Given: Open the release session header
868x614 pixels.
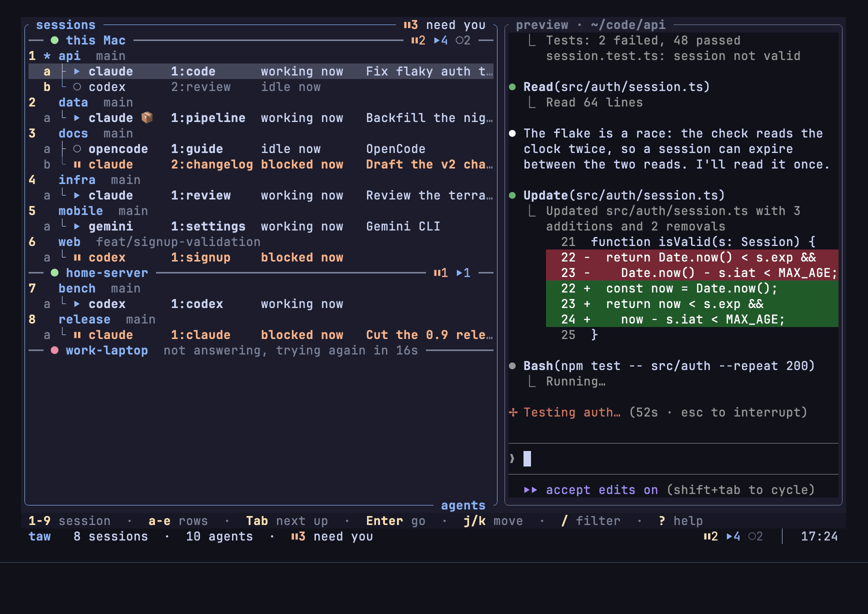Looking at the screenshot, I should 261,319.
